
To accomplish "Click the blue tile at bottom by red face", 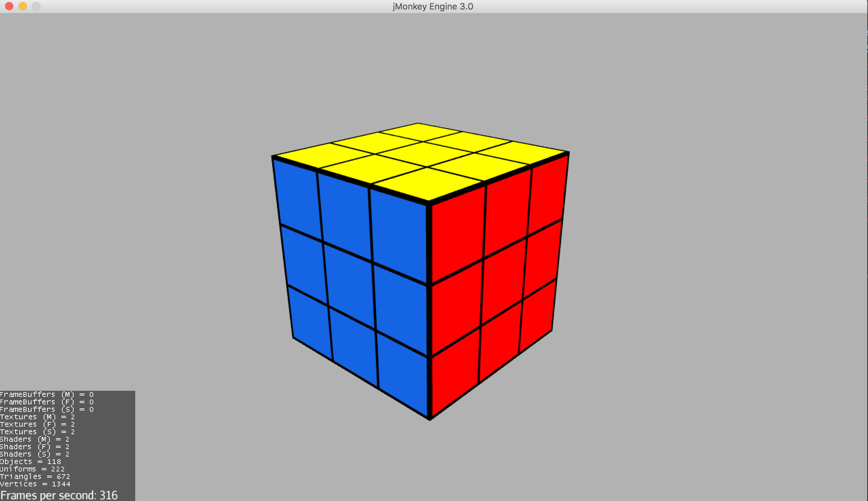I will tap(403, 374).
